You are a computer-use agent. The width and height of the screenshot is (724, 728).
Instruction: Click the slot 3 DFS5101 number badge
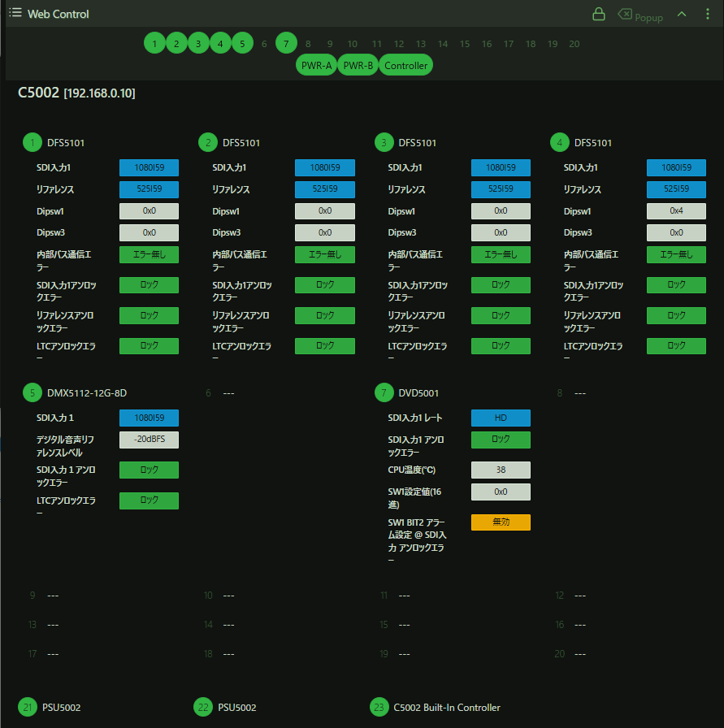(x=384, y=143)
